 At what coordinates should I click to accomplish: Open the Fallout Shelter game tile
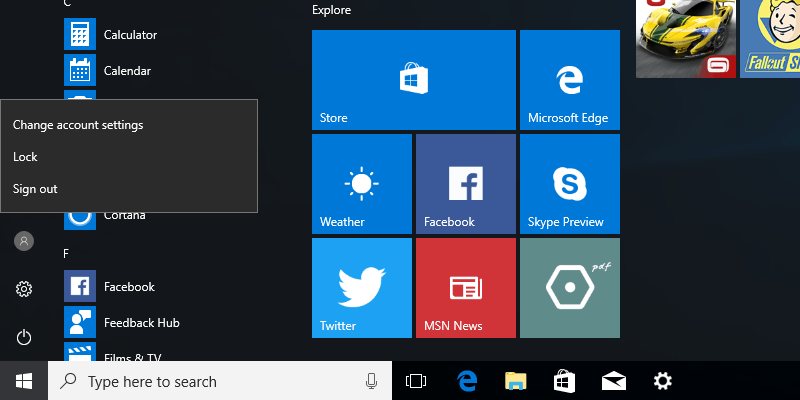(770, 39)
